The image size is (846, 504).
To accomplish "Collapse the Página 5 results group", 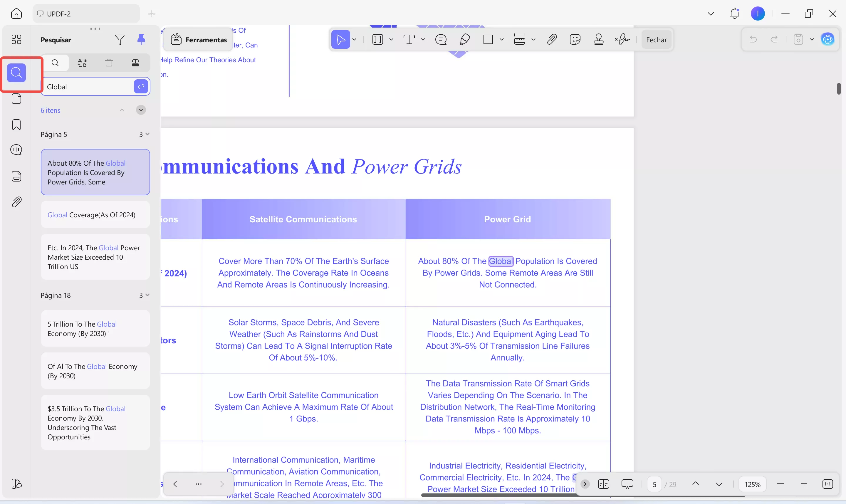I will click(147, 134).
